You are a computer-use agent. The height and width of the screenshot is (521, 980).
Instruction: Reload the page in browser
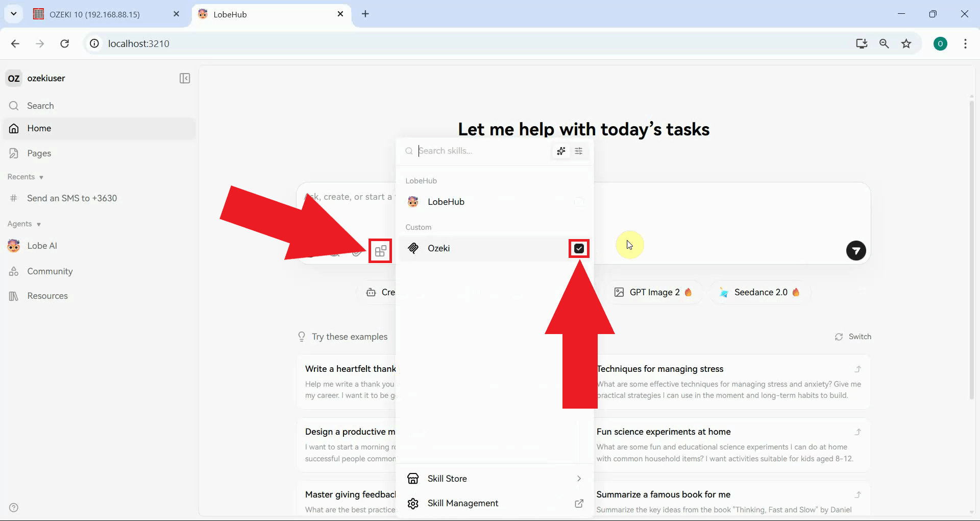click(64, 43)
